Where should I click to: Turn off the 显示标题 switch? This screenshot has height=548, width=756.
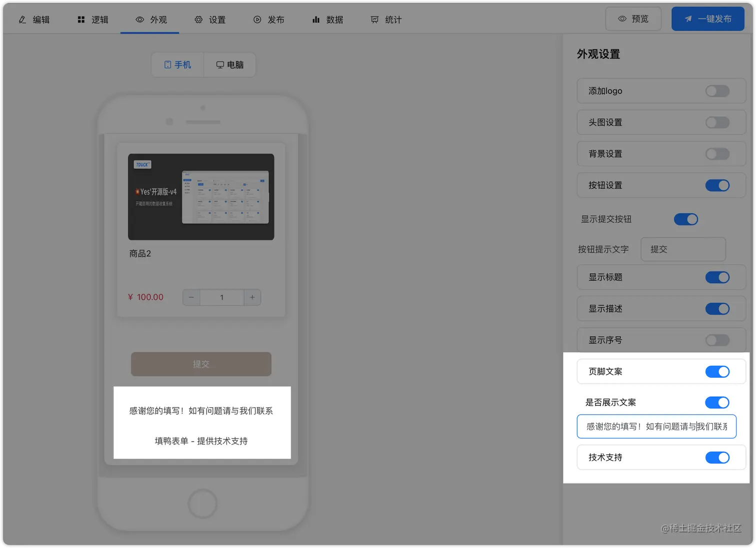[717, 277]
